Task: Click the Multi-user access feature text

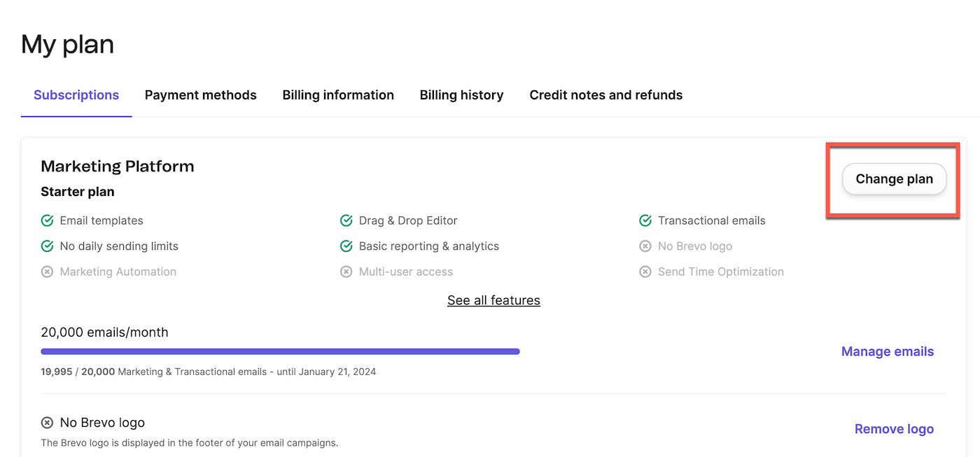Action: tap(406, 272)
